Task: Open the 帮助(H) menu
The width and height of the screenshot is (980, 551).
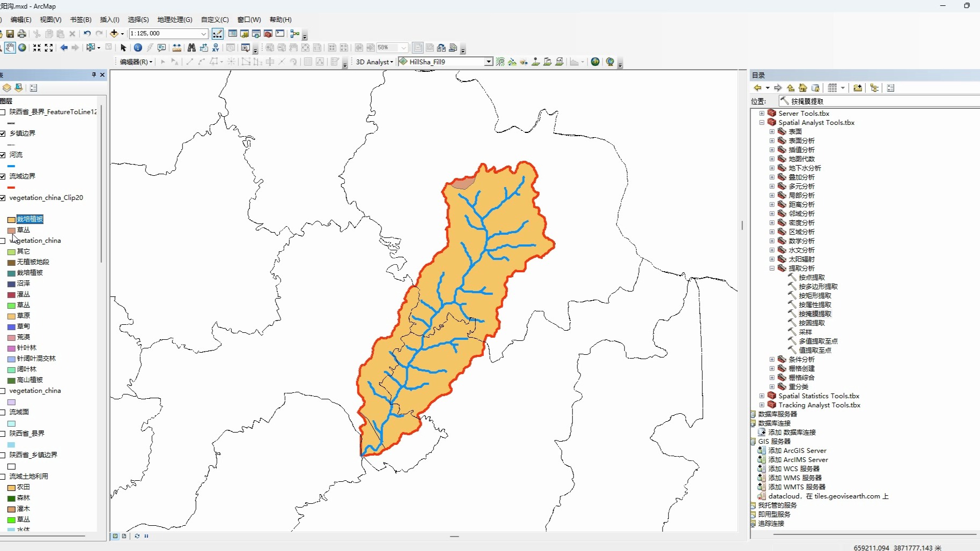Action: tap(281, 19)
